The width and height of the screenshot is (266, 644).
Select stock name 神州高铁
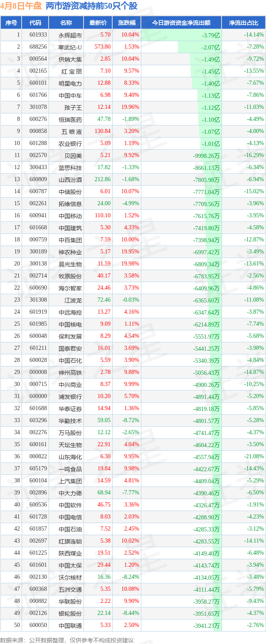71,373
